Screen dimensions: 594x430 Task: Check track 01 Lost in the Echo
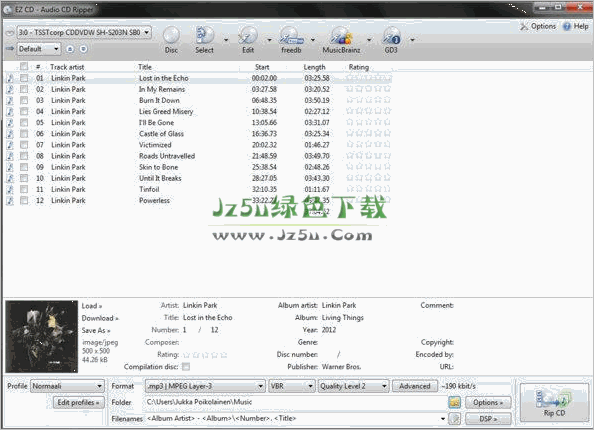coord(24,78)
